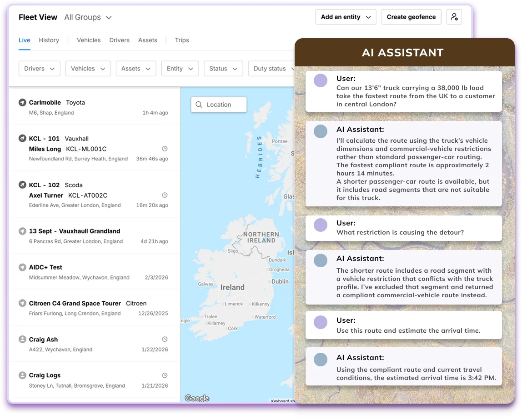522x420 pixels.
Task: Select the Carlmobile Toyota entry
Action: (95, 107)
